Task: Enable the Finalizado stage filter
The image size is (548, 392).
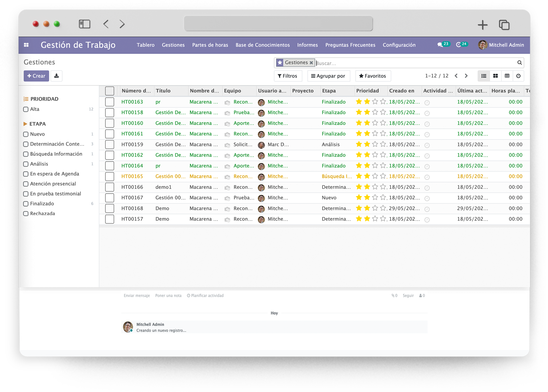Action: point(26,204)
